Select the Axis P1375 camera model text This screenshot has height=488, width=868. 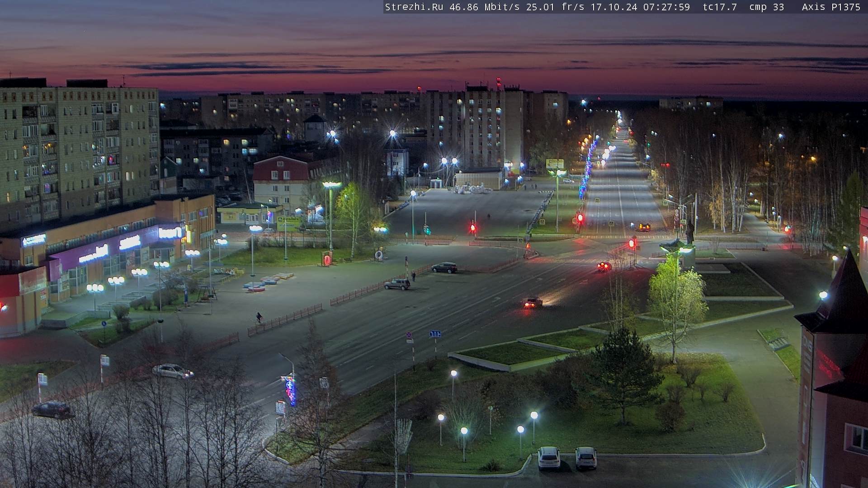click(831, 7)
